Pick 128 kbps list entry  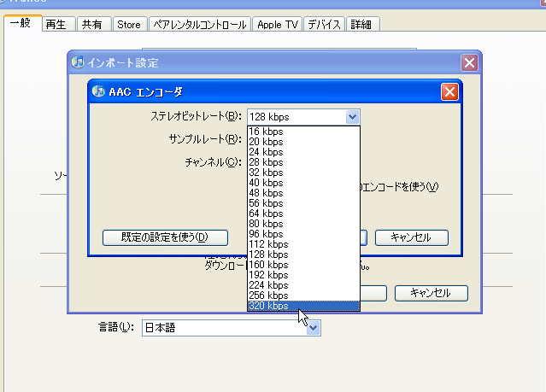[x=303, y=255]
